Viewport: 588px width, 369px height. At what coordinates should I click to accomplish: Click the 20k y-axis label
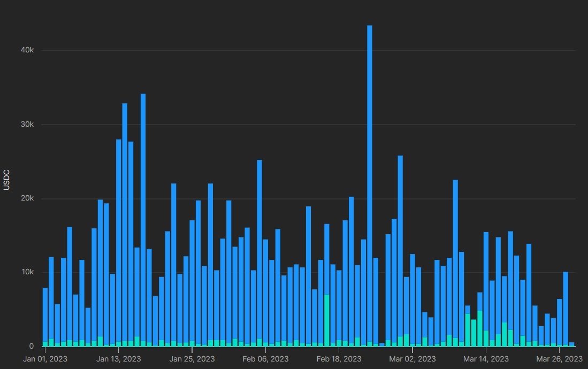[x=27, y=198]
